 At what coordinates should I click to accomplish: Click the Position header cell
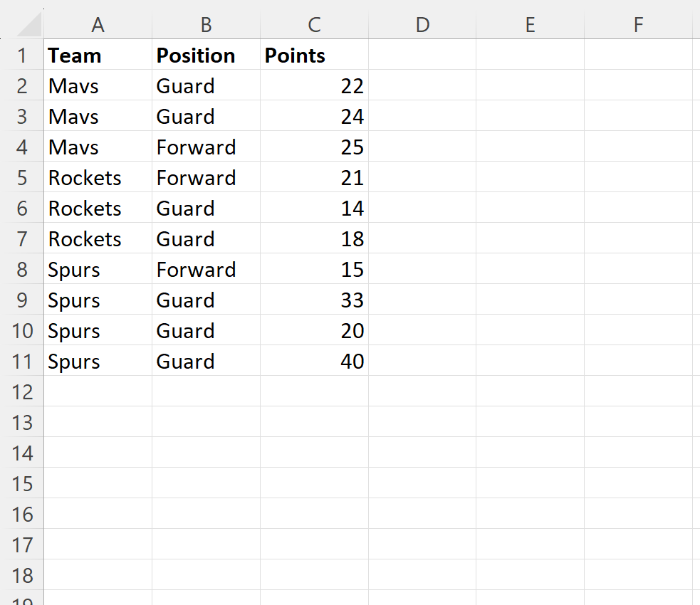tap(206, 56)
